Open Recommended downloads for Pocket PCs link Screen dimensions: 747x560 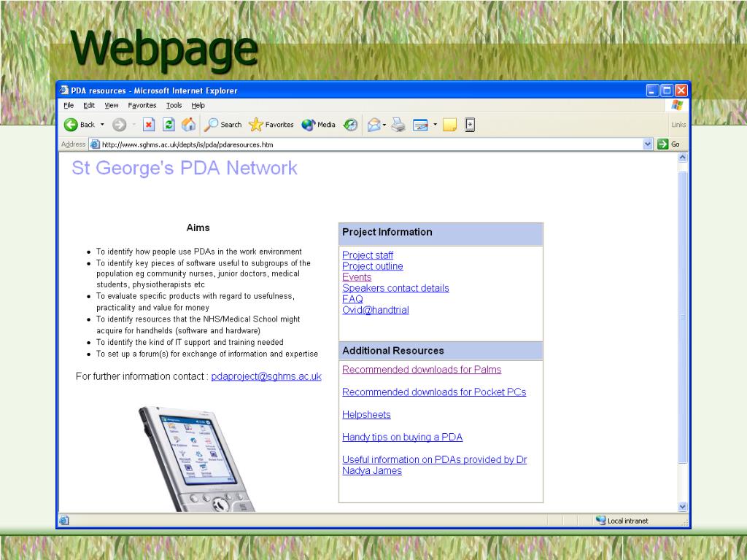pyautogui.click(x=434, y=392)
